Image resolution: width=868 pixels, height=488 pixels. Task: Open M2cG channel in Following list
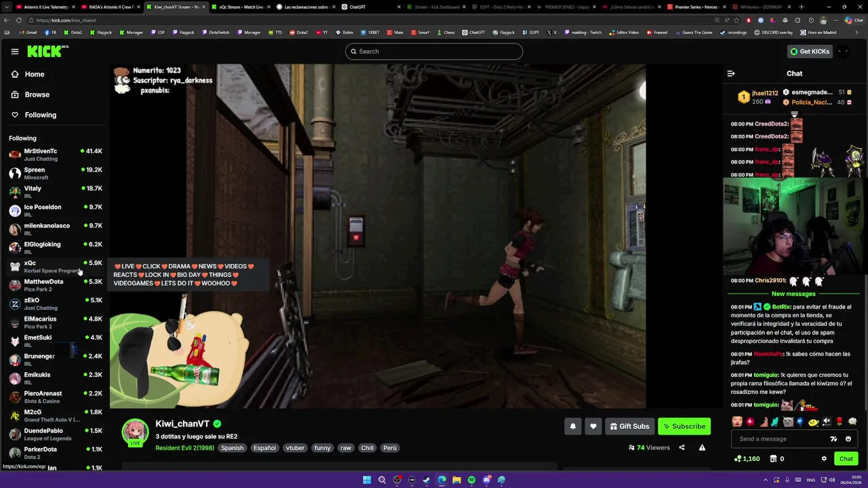tap(55, 415)
